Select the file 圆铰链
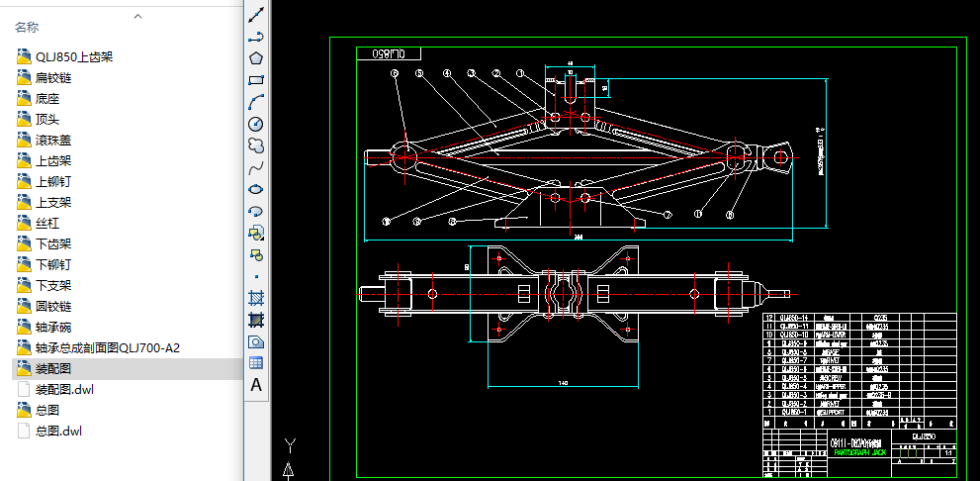This screenshot has width=980, height=481. click(53, 307)
